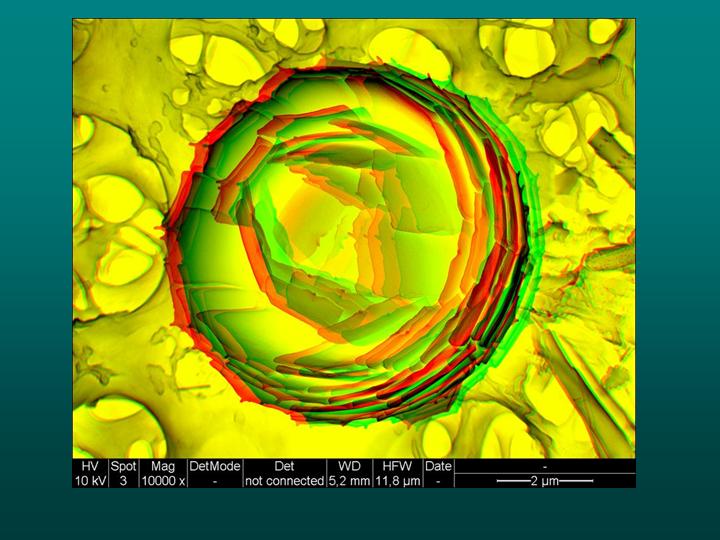Click the Det column header
Viewport: 720px width, 540px height.
[284, 466]
